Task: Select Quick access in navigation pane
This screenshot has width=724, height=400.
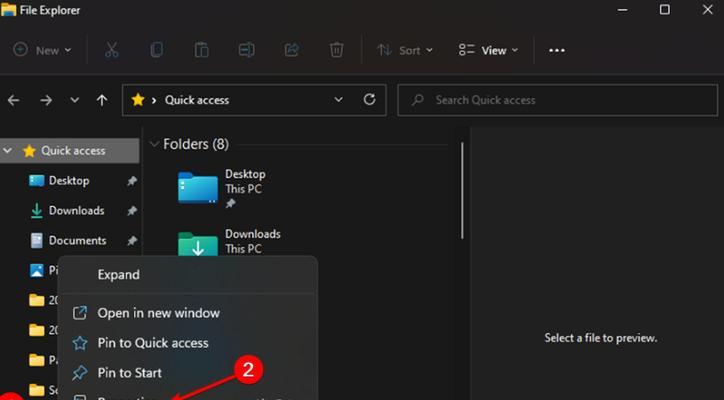Action: click(x=70, y=151)
